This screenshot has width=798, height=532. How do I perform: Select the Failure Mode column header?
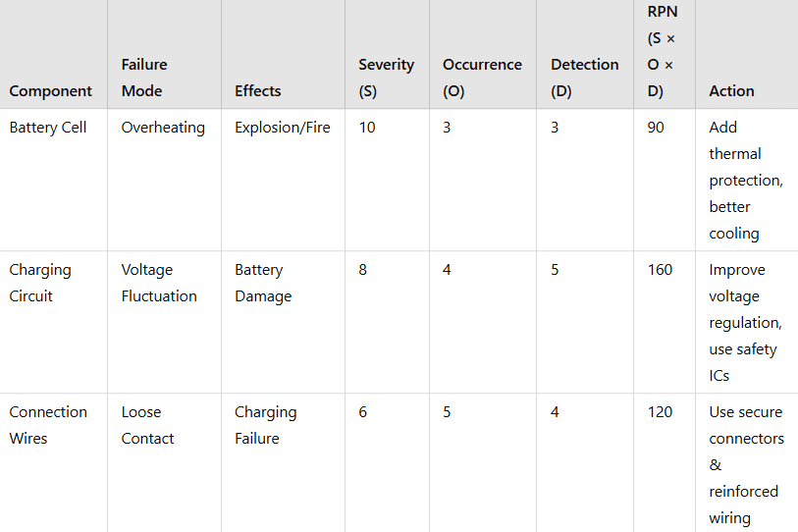[x=144, y=78]
